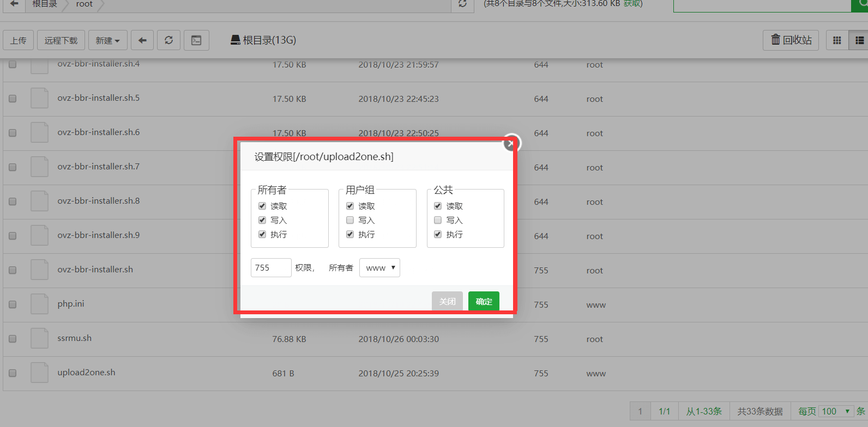Open the 所有者 www owner dropdown
The height and width of the screenshot is (427, 868).
click(x=379, y=268)
